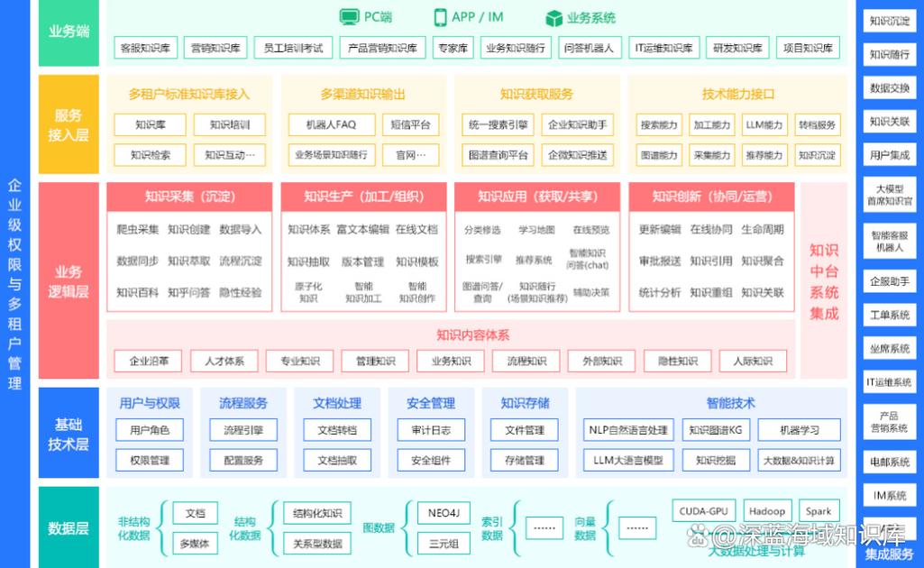Screen dimensions: 924x568
Task: Select the CUDA-GPU box
Action: point(704,511)
